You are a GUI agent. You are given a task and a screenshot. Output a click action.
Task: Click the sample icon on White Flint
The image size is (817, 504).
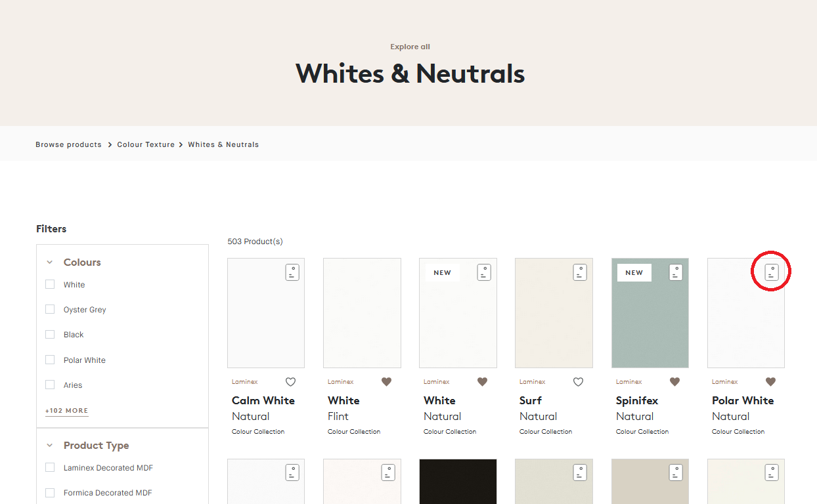tap(387, 272)
